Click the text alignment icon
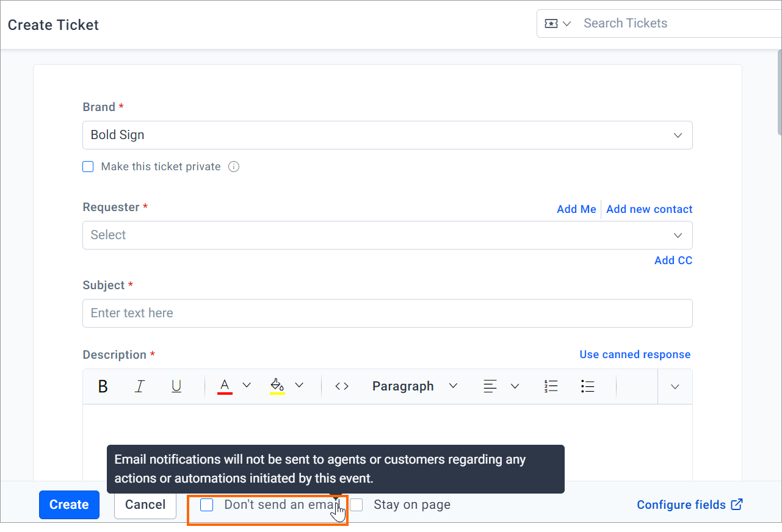This screenshot has height=532, width=782. point(490,386)
